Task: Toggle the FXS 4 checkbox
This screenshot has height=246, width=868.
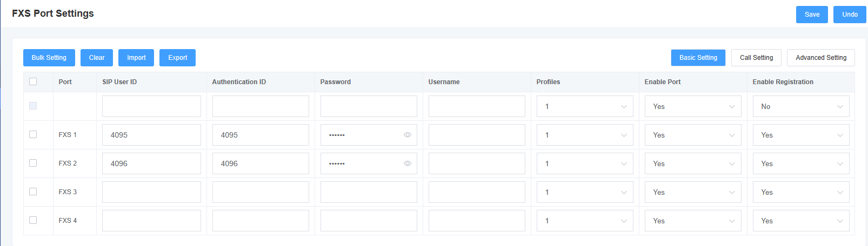Action: (x=33, y=220)
